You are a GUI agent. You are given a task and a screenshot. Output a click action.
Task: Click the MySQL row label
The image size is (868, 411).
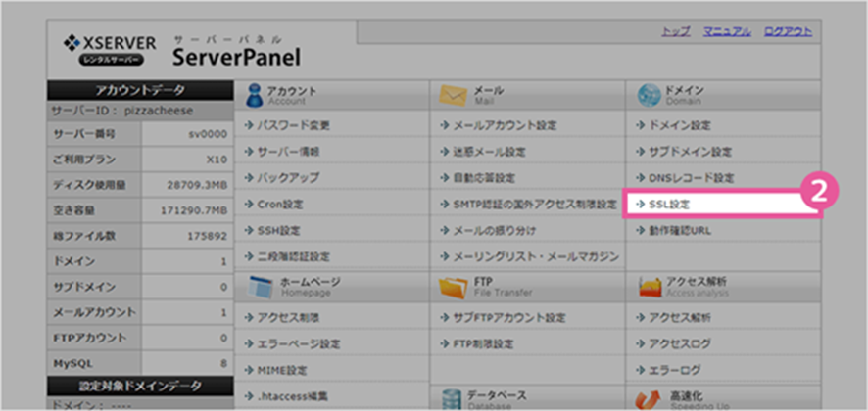(x=73, y=363)
